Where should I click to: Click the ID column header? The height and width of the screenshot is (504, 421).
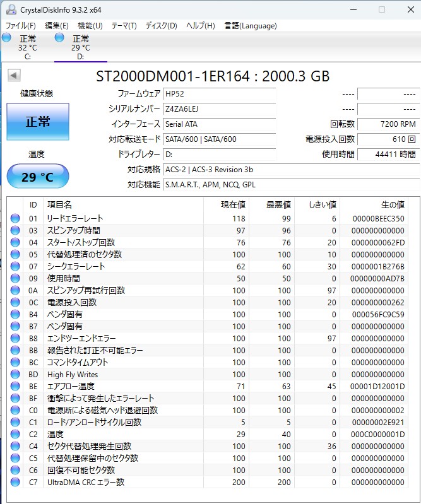33,204
